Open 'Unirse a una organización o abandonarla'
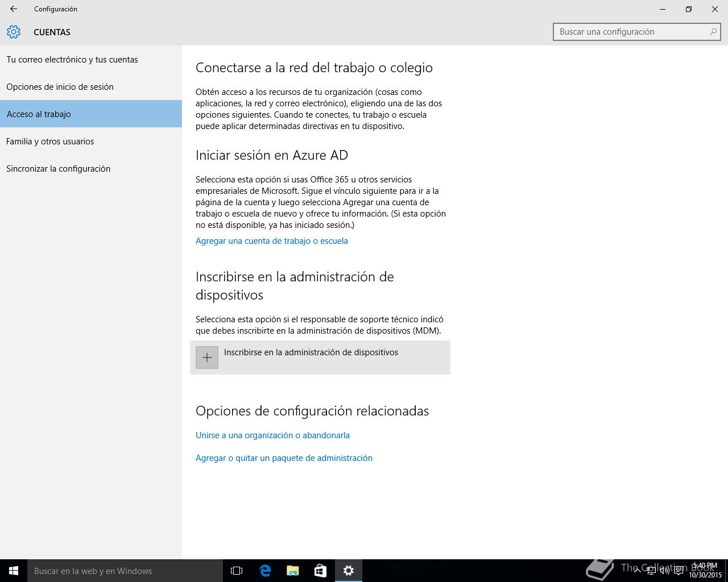The height and width of the screenshot is (582, 728). [272, 435]
